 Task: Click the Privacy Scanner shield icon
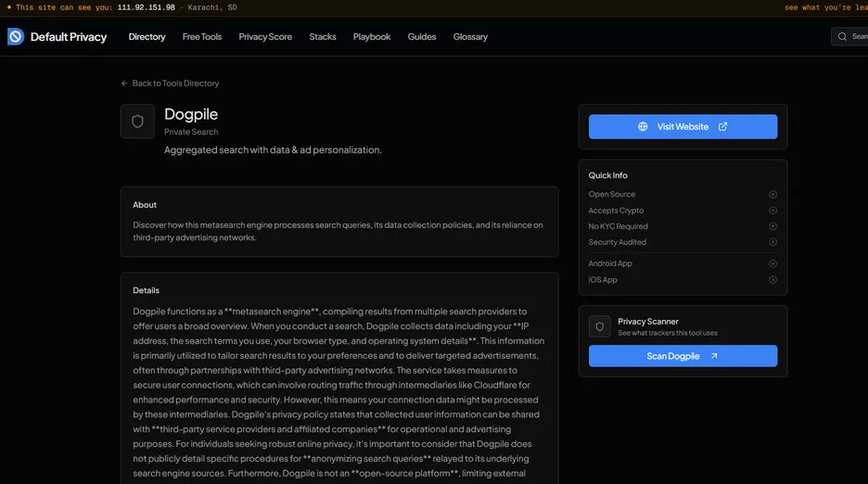[599, 326]
